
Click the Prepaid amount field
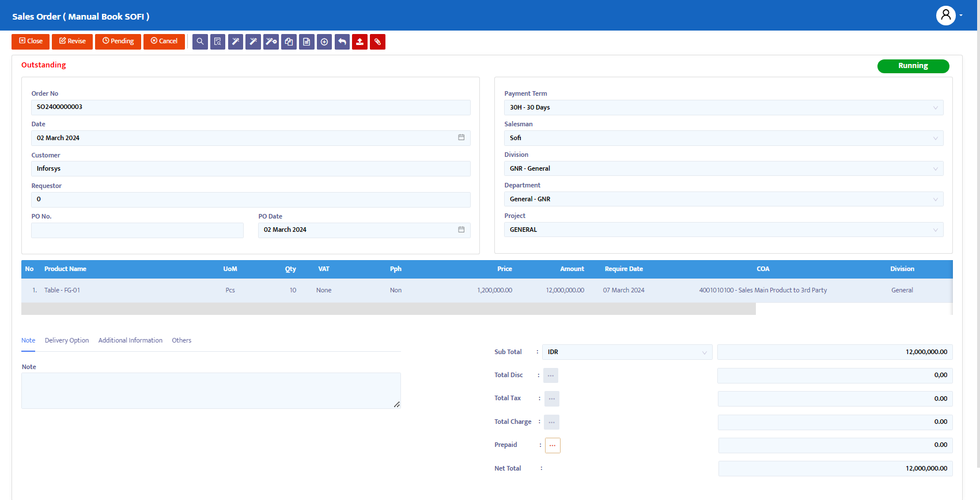coord(835,445)
